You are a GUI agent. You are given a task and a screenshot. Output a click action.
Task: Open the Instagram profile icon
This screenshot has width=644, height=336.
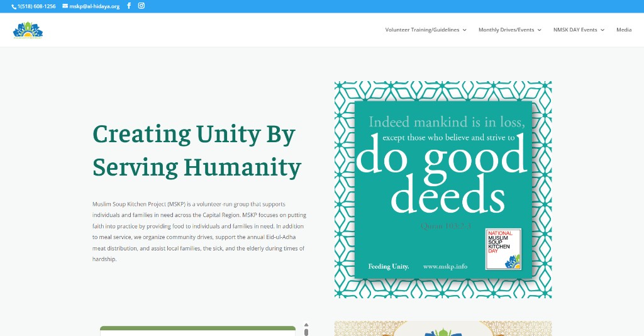(x=142, y=6)
